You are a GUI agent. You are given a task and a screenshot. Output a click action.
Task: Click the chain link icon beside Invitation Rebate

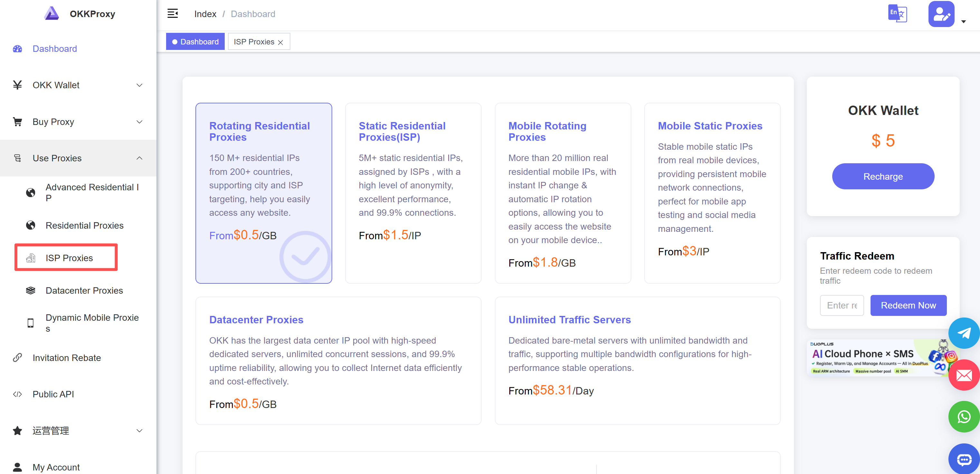(x=17, y=357)
